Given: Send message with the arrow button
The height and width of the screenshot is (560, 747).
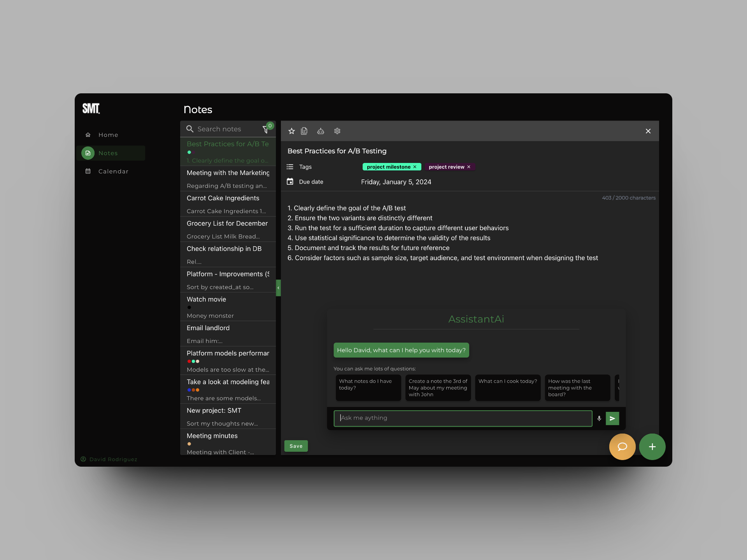Looking at the screenshot, I should click(612, 418).
